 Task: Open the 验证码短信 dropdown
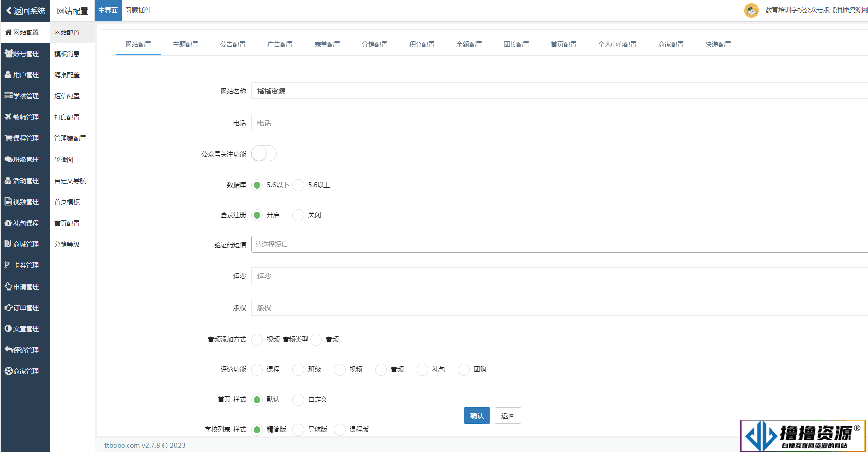pos(559,244)
